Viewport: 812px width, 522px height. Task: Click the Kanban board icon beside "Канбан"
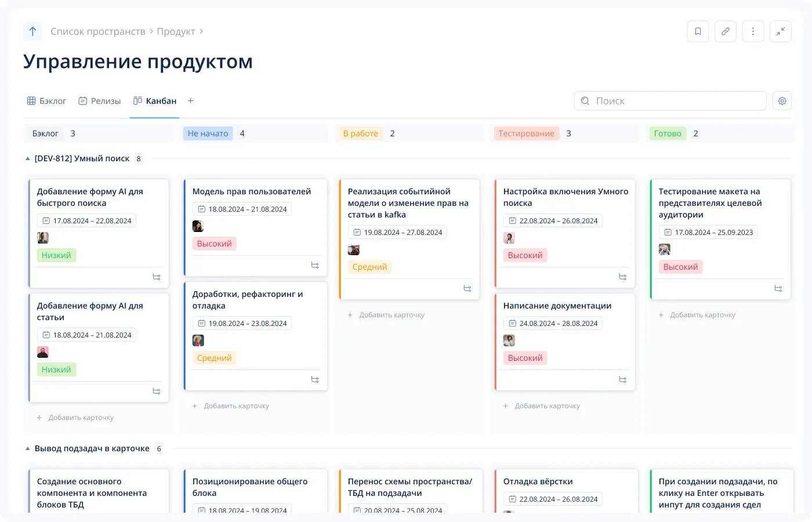click(x=136, y=100)
